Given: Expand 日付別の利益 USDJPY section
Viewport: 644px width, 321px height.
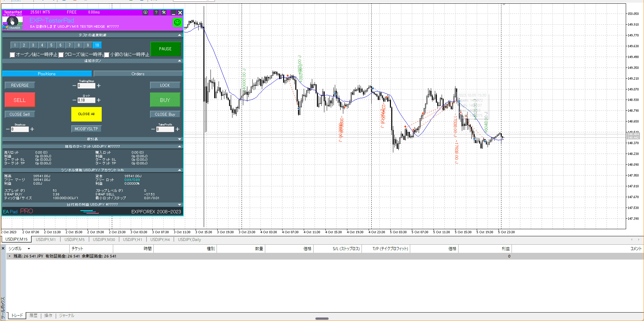Looking at the screenshot, I should [179, 205].
